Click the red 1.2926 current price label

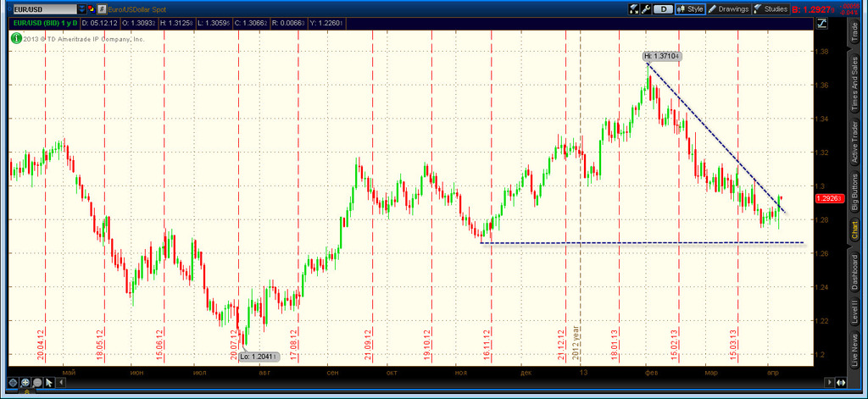pyautogui.click(x=829, y=198)
